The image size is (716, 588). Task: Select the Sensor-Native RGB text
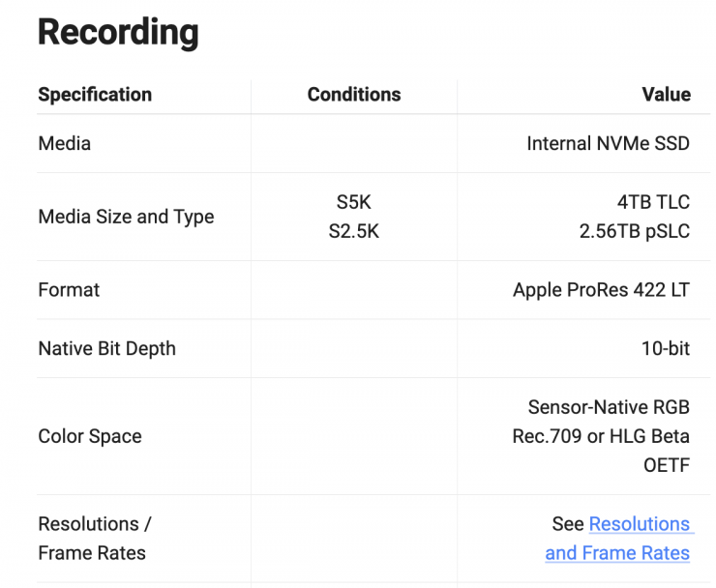pyautogui.click(x=609, y=407)
